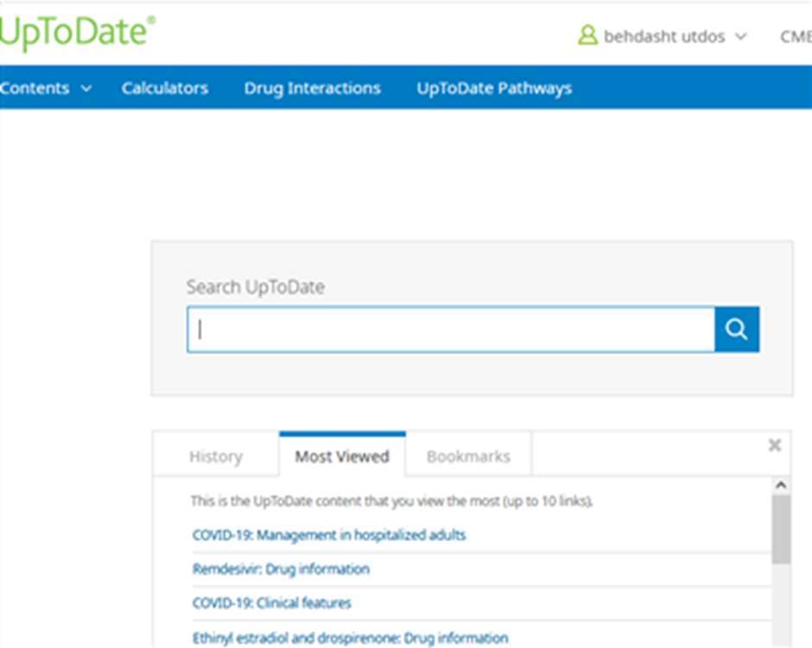Close the Most Viewed panel
This screenshot has height=648, width=812.
(x=774, y=445)
